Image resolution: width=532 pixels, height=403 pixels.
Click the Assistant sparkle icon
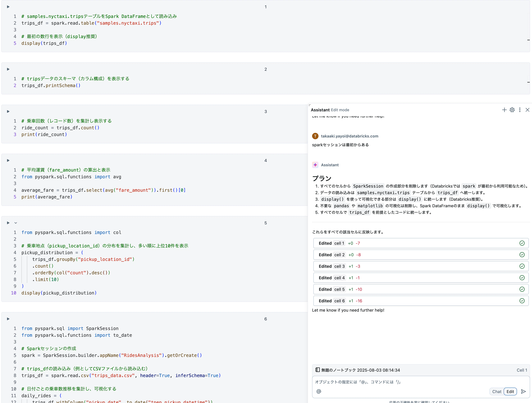(x=315, y=165)
